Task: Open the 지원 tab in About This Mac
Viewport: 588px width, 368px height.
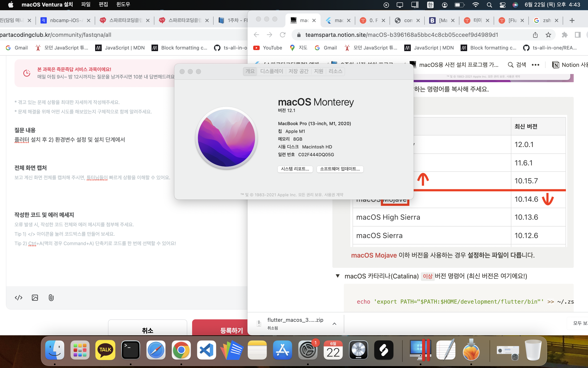Action: click(318, 71)
